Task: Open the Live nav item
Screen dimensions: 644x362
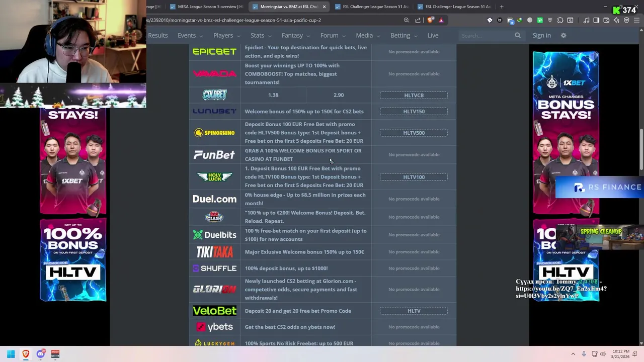Action: [x=433, y=35]
